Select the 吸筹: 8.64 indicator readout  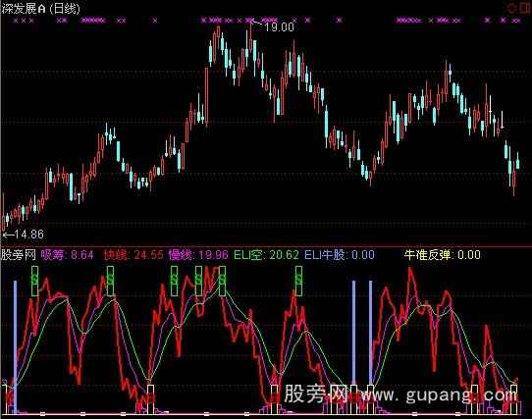(67, 255)
